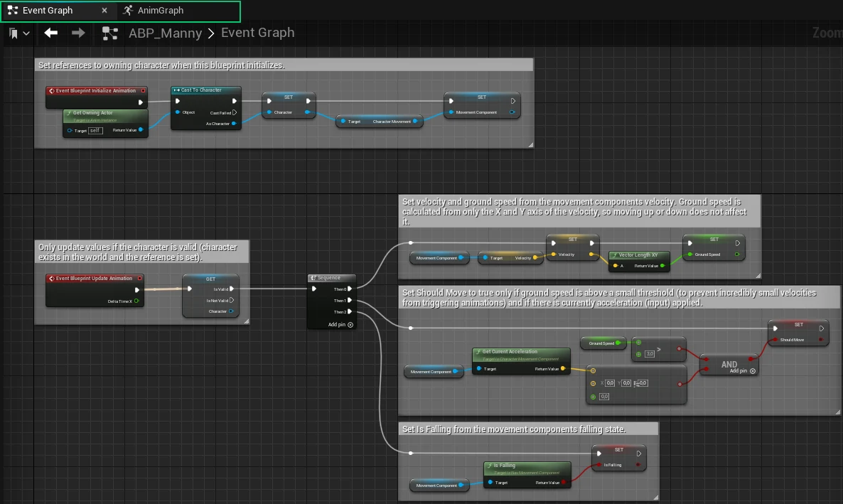Click the bookmark icon in the toolbar
The width and height of the screenshot is (843, 504).
click(12, 32)
